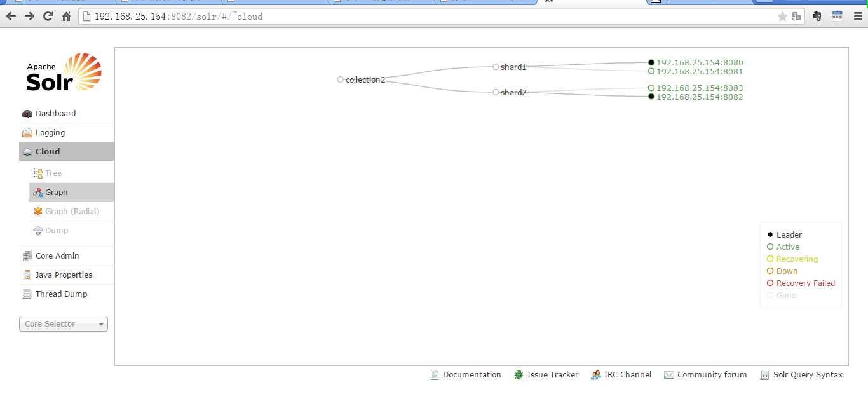Open the Dashboard page
Viewport: 868px width, 394px height.
pos(67,114)
